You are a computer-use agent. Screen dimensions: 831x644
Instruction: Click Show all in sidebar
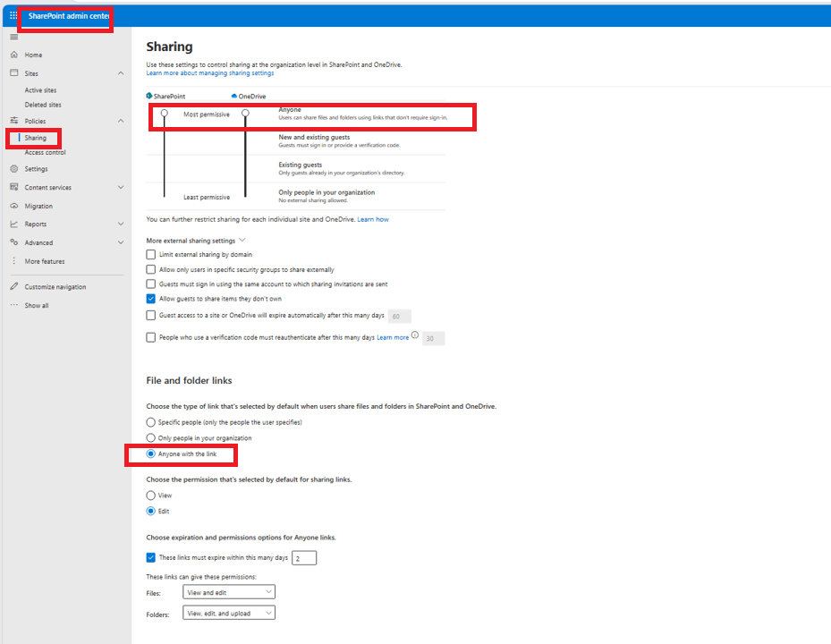[37, 305]
